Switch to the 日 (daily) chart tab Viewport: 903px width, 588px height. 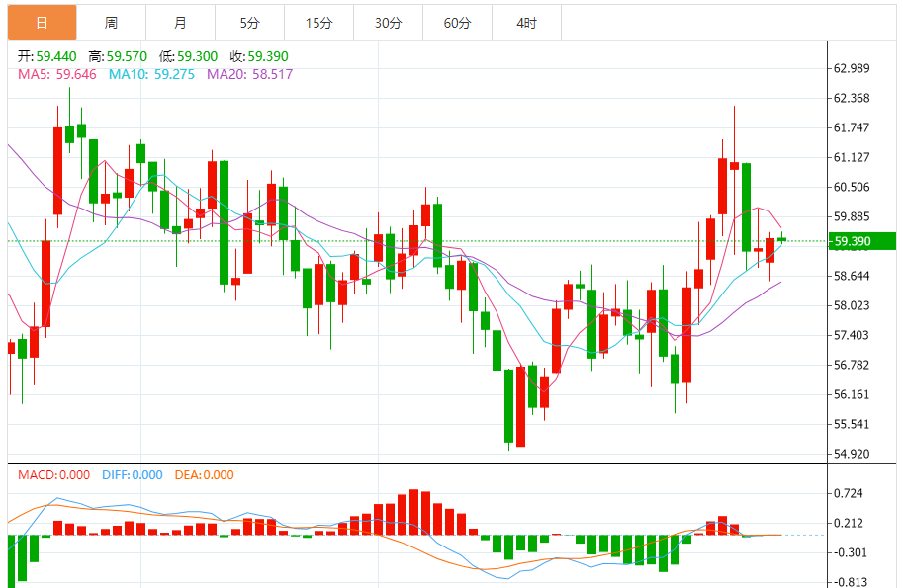click(x=42, y=22)
